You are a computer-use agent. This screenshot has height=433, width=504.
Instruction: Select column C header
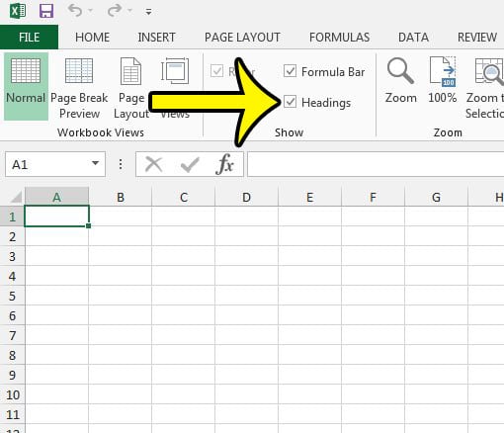click(x=184, y=197)
